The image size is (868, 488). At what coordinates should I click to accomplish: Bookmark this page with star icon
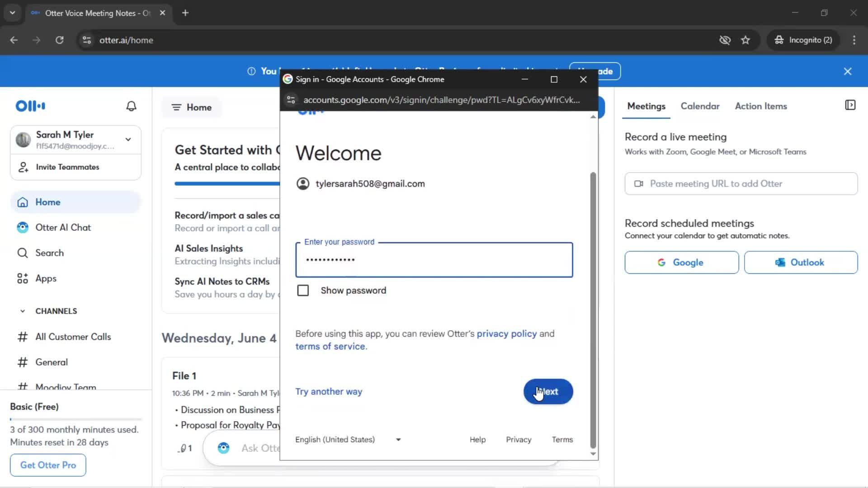[x=745, y=40]
